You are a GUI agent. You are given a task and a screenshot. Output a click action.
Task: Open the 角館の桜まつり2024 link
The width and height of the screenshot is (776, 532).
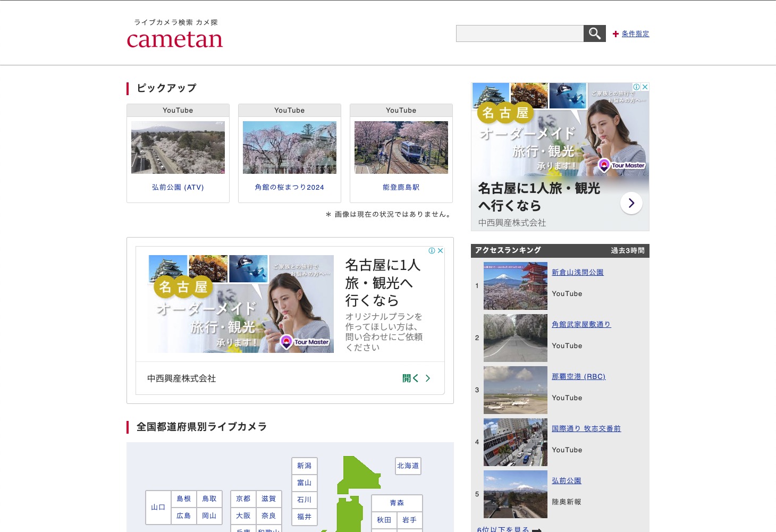(x=289, y=187)
